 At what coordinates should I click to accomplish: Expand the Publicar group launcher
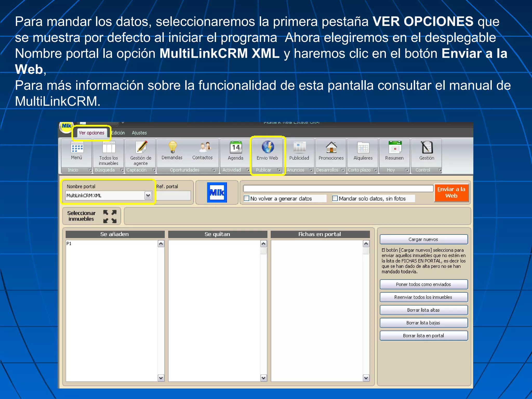(279, 170)
